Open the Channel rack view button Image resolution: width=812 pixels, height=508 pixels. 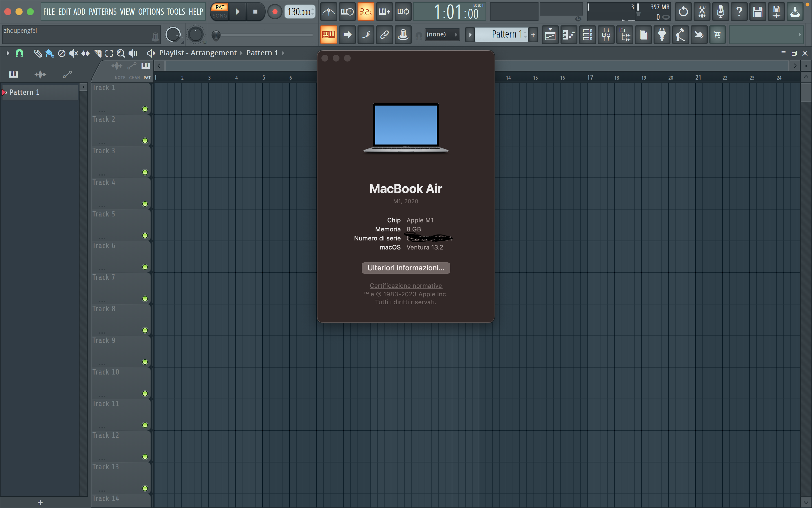(588, 35)
